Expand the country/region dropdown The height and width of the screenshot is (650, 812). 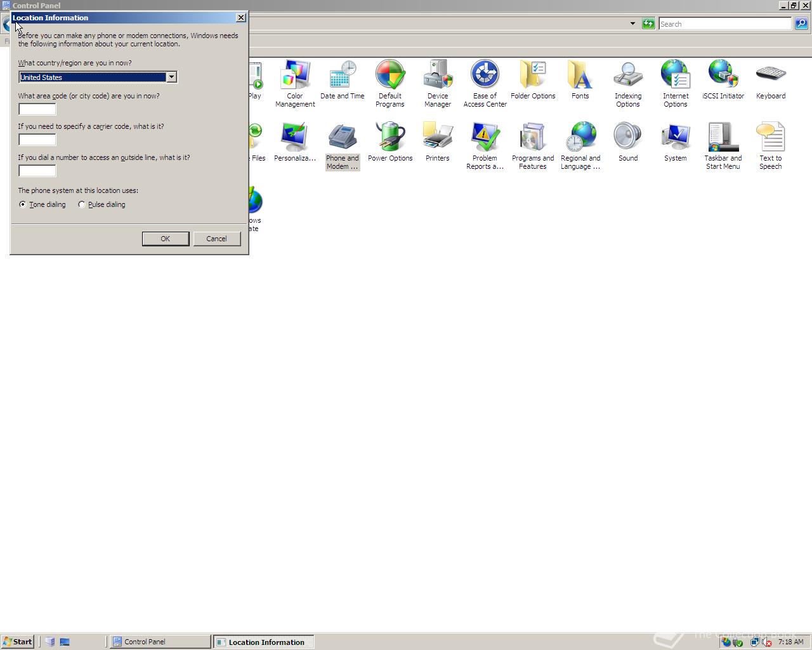coord(171,77)
